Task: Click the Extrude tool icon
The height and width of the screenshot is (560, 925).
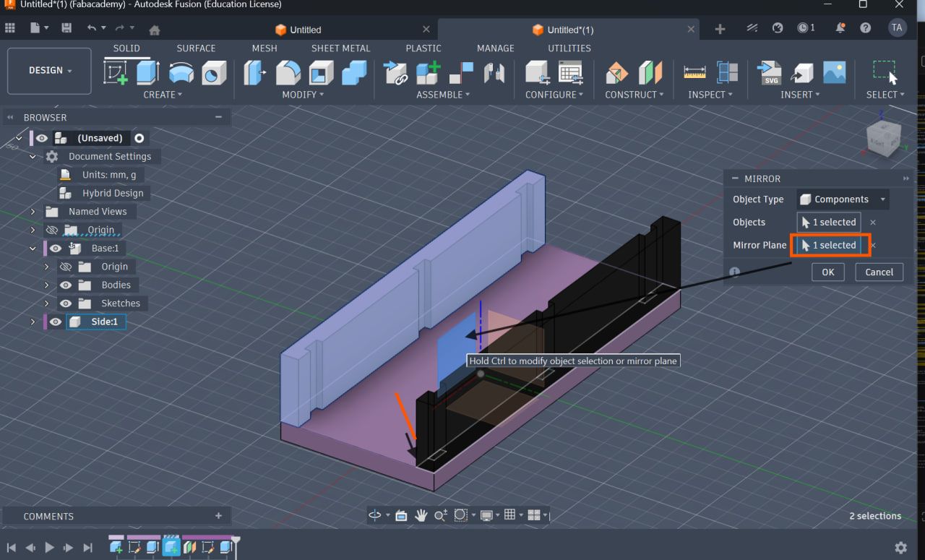Action: pos(148,72)
